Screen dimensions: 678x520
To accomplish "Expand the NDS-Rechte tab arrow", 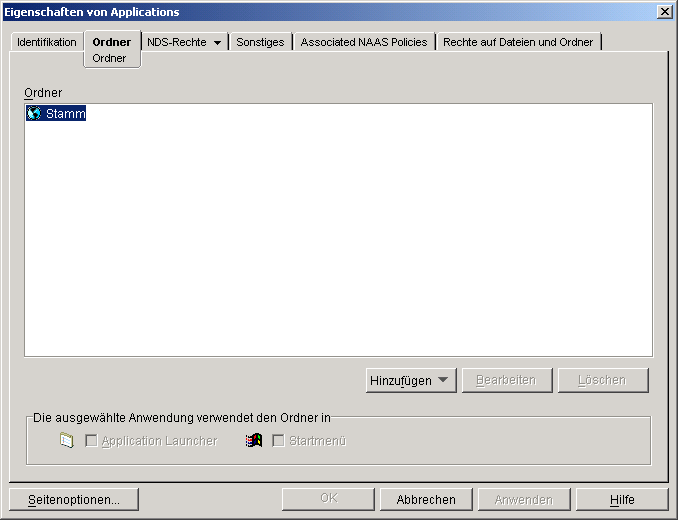I will click(x=217, y=42).
